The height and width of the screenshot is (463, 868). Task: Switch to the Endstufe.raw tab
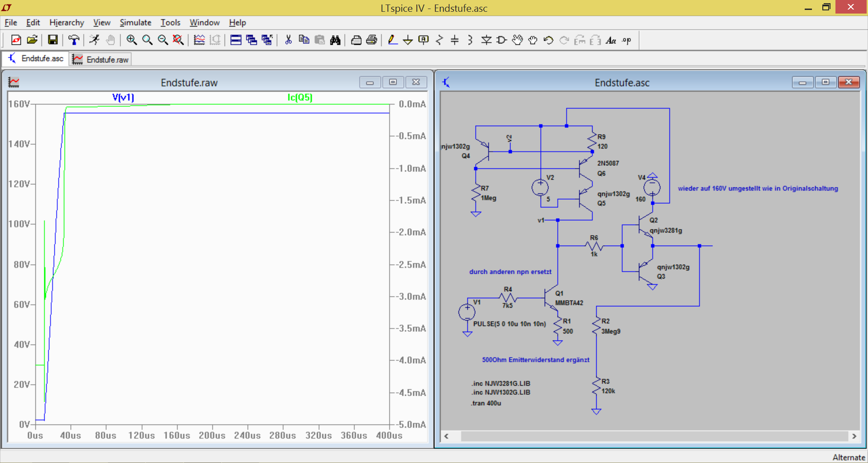click(x=100, y=59)
